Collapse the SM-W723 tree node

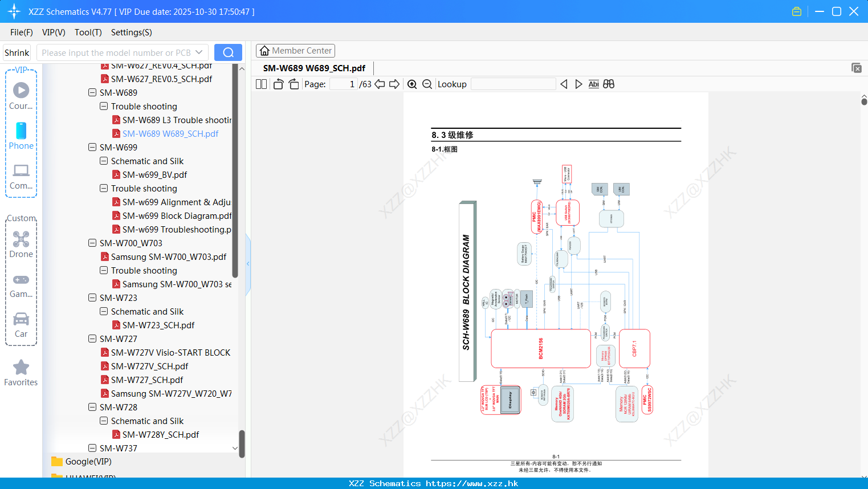92,298
